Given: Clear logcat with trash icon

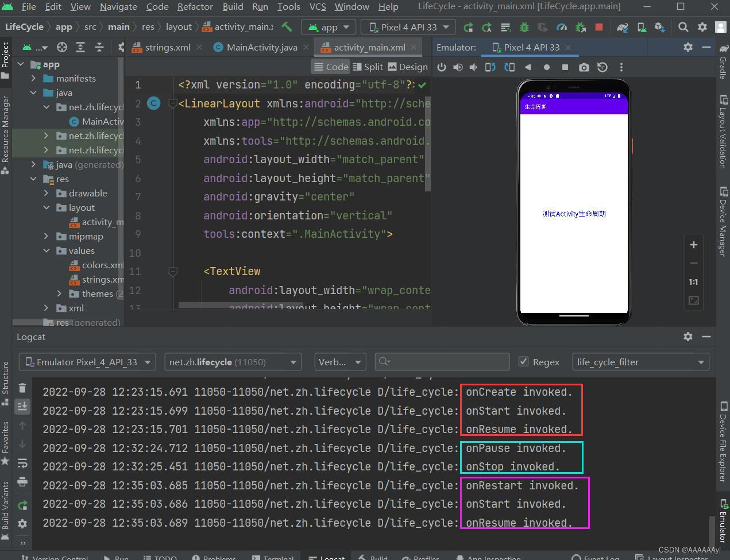Looking at the screenshot, I should pos(22,388).
